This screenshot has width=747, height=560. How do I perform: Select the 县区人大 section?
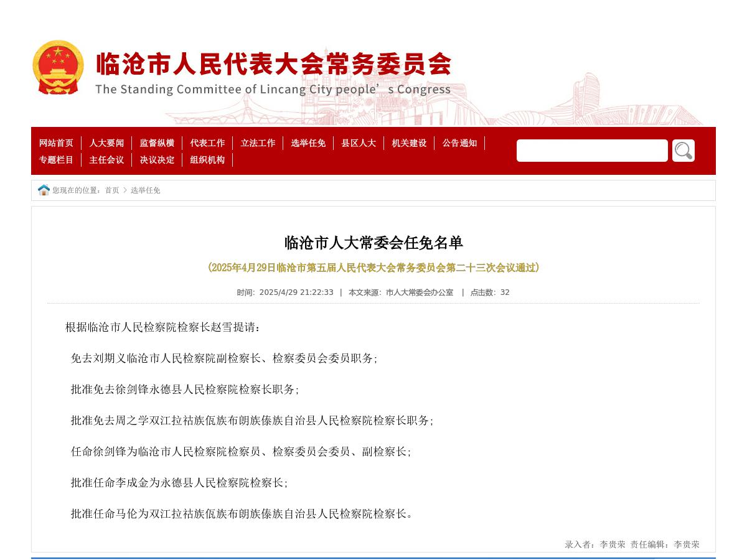click(x=359, y=143)
